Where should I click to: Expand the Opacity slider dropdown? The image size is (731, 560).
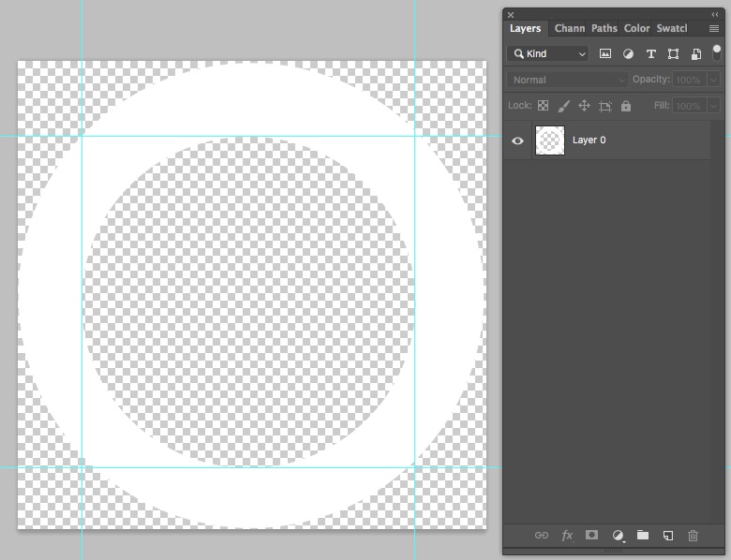tap(714, 81)
